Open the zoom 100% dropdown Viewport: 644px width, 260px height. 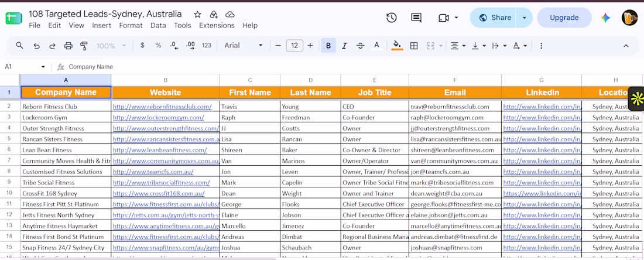[x=111, y=46]
